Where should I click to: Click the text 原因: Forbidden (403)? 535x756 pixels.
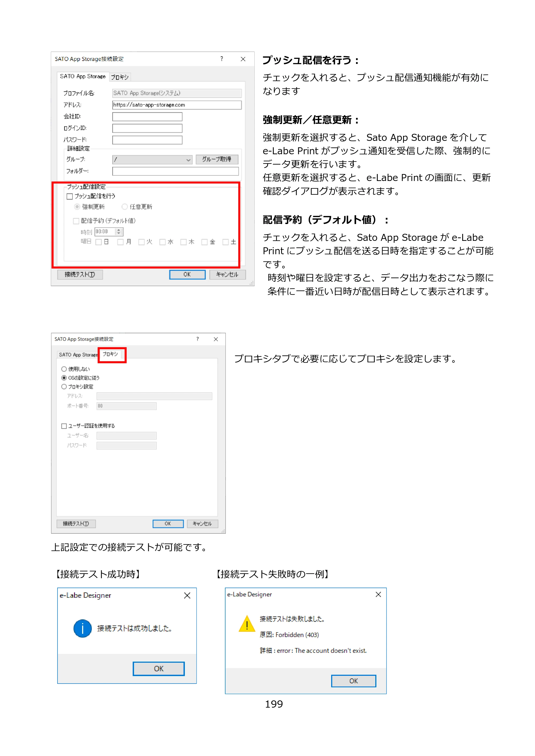click(289, 635)
